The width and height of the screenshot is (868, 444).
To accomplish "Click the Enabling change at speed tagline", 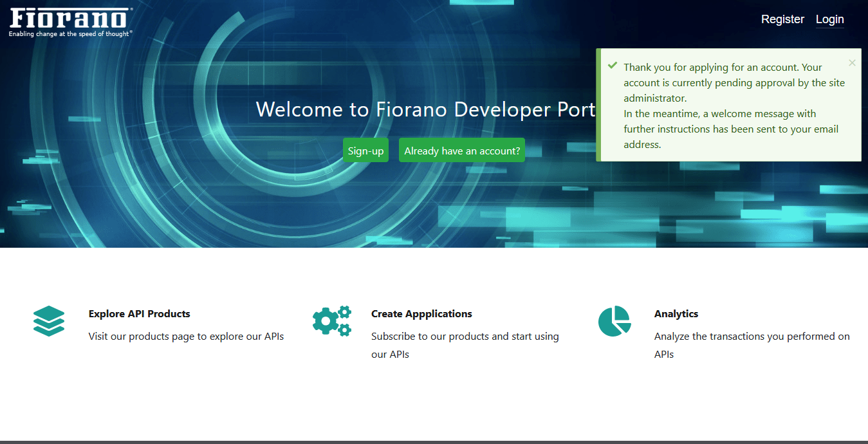I will [x=71, y=33].
